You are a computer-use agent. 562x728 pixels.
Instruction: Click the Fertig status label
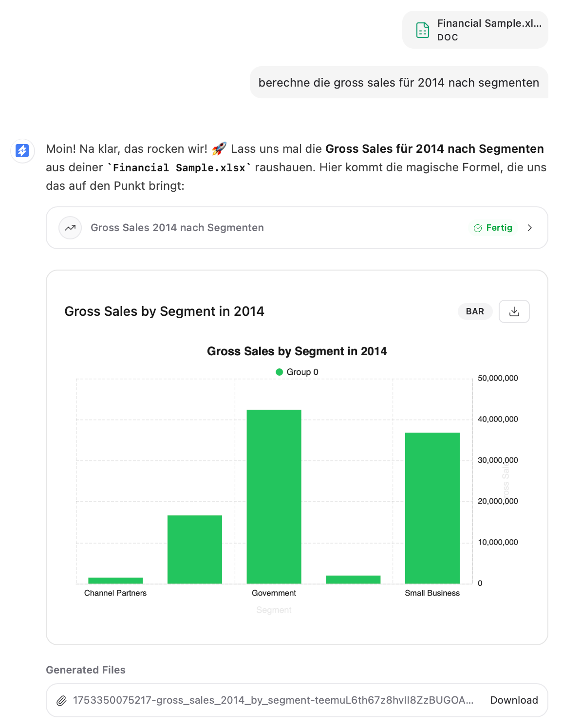pos(499,228)
